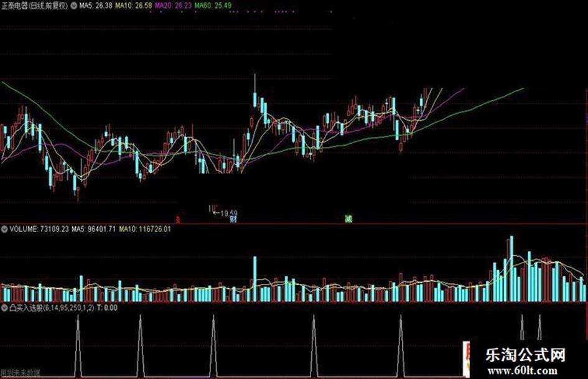Viewport: 588px width, 379px height.
Task: Open the VOLUME panel dropdown arrow
Action: coord(4,229)
